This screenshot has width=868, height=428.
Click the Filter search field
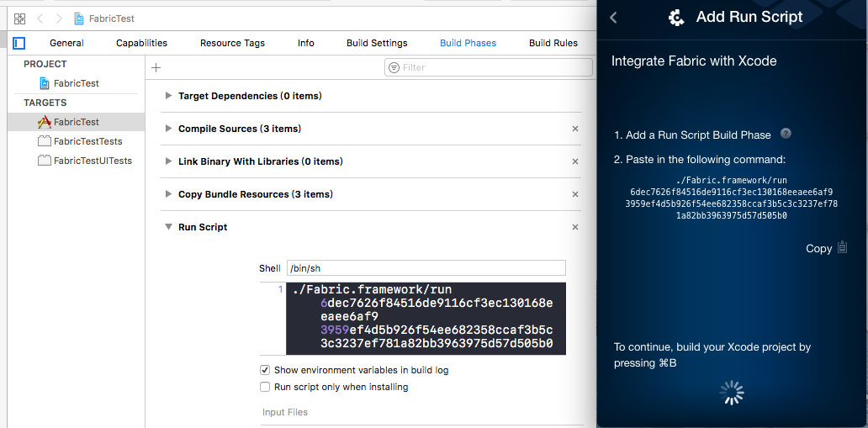pyautogui.click(x=480, y=67)
